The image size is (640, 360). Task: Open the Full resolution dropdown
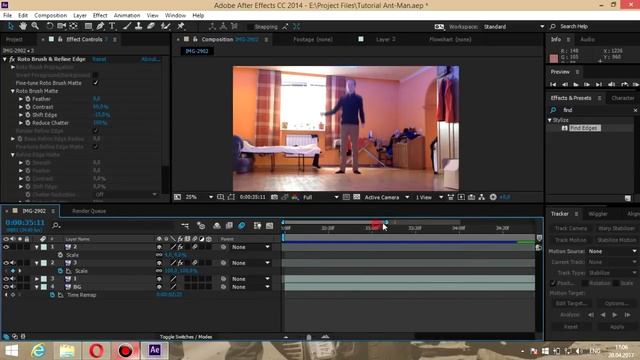[320, 197]
